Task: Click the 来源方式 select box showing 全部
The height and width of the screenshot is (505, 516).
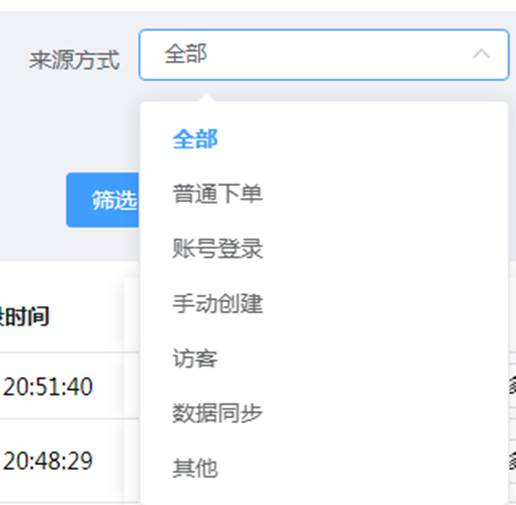Action: tap(324, 55)
